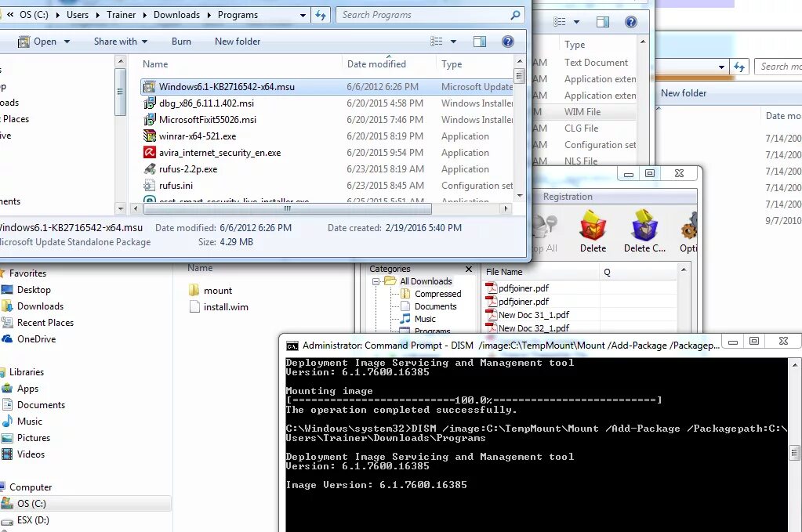Select Music category in download manager
Viewport: 802px width, 532px height.
pos(425,319)
